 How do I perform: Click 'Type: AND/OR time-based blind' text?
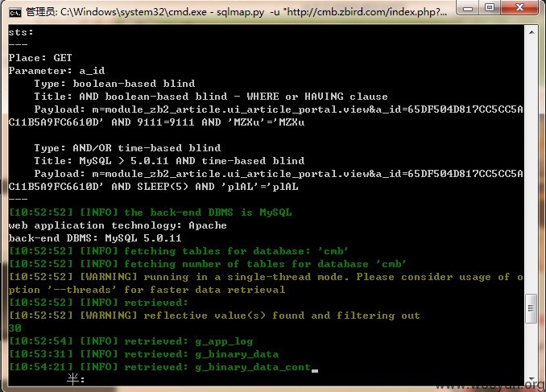pos(127,148)
